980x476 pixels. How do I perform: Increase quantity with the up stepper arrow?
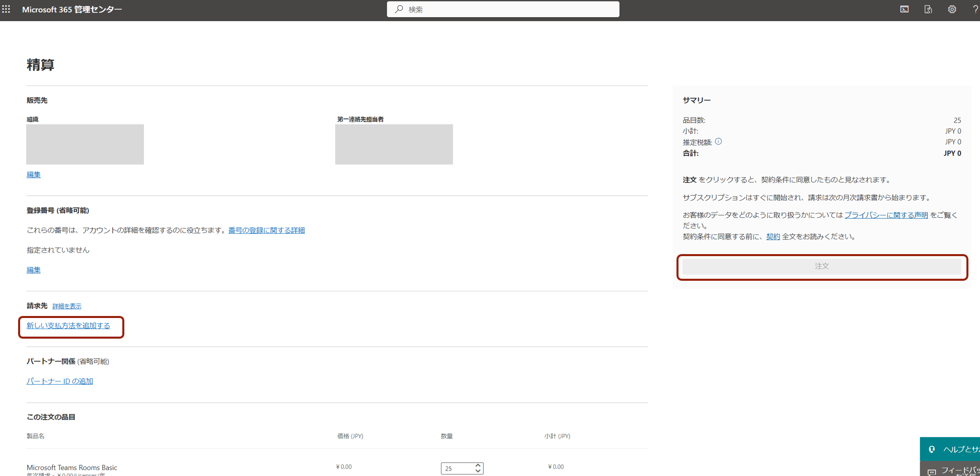coord(478,465)
